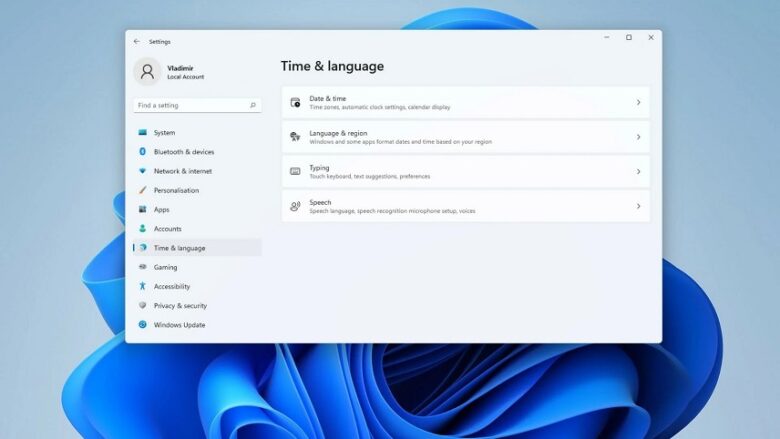The width and height of the screenshot is (780, 439).
Task: Click 'Speech language, speech recognition' description
Action: coord(392,211)
